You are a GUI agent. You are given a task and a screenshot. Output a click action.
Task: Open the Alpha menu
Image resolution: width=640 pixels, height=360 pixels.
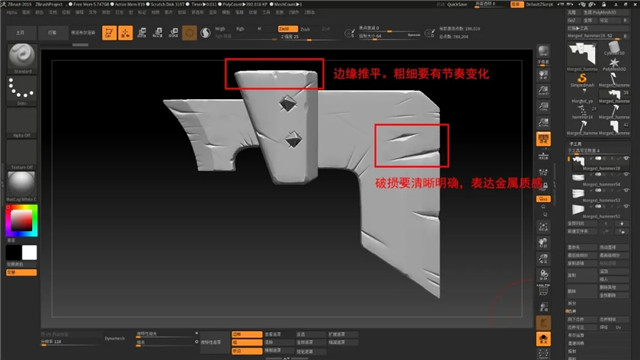12,13
